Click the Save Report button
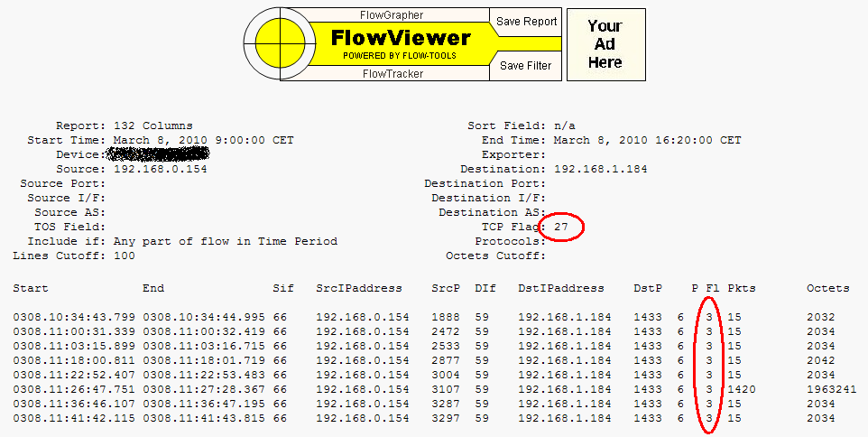The height and width of the screenshot is (437, 868). (526, 22)
